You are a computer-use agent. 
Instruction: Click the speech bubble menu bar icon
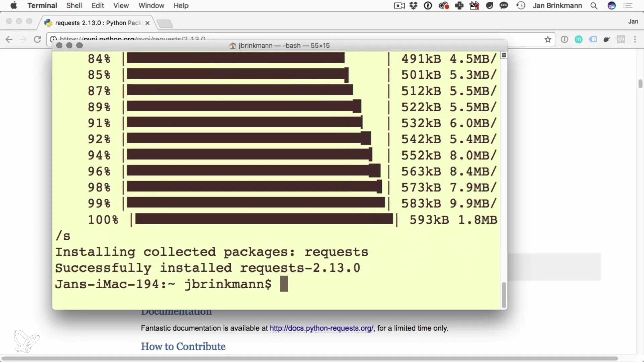click(x=504, y=6)
